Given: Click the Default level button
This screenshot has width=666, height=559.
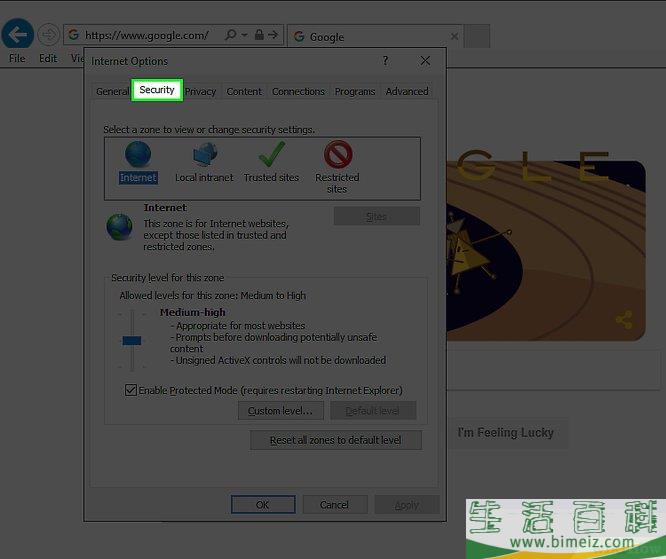Looking at the screenshot, I should click(373, 411).
